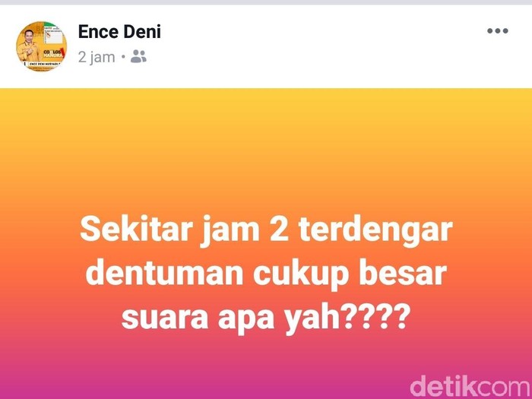Click the question marks ending the post
Screen dimensions: 532x399
377,316
